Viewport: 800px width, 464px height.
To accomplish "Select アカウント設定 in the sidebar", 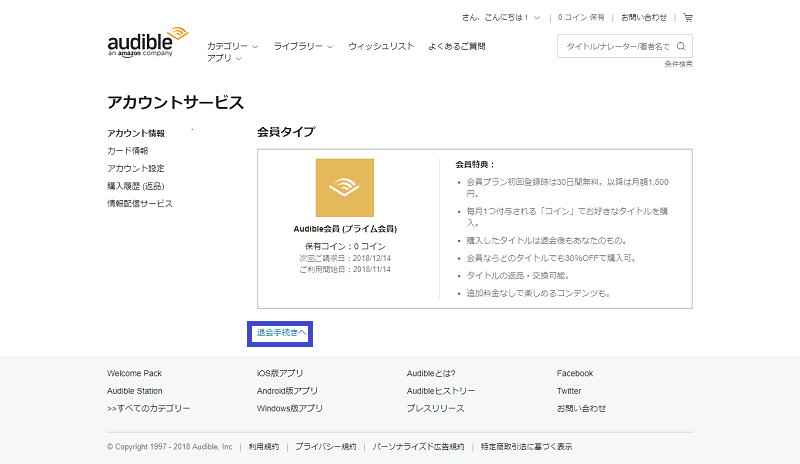I will 136,168.
